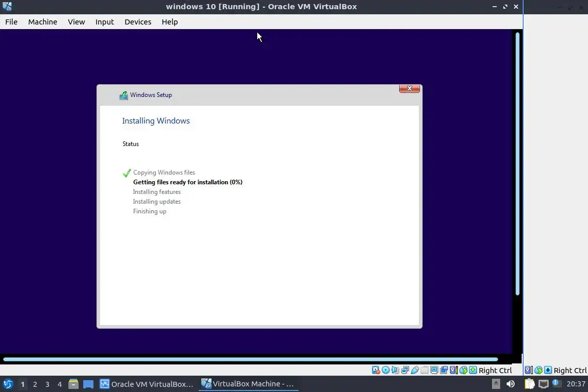Click the horizontal scrollbar of the VM view
Viewport: 588px width, 392px height.
tap(251, 359)
